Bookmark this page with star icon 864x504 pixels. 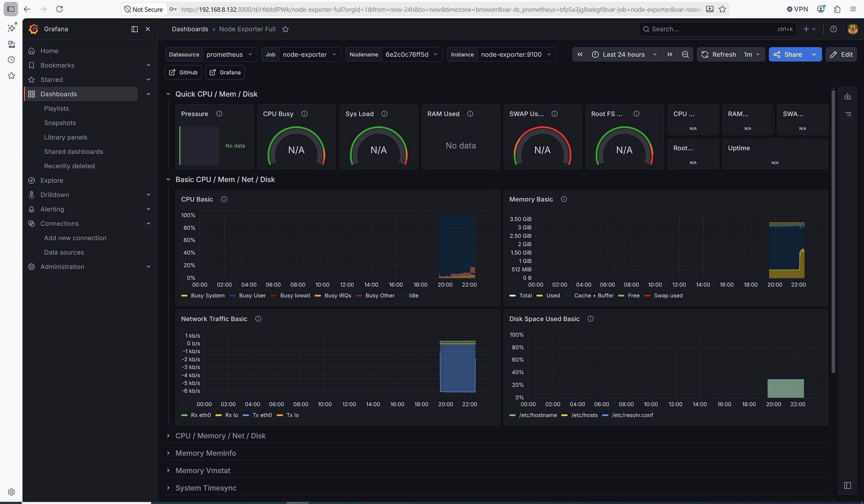click(722, 9)
